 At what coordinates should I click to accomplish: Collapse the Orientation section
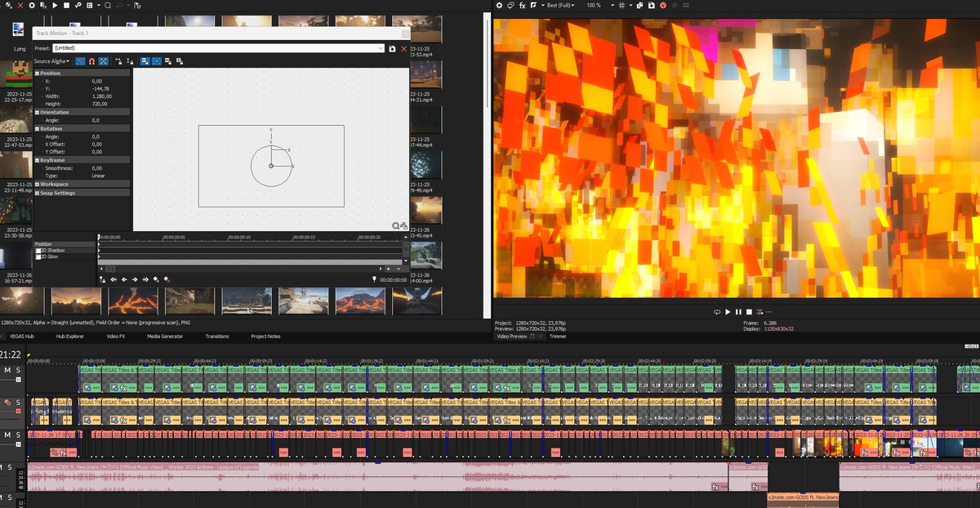tap(36, 112)
